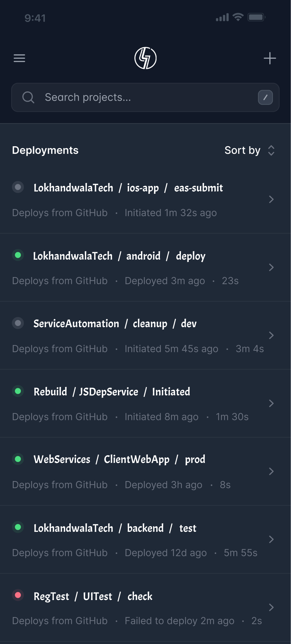The width and height of the screenshot is (291, 644).
Task: Select the WebServices / ClientWebApp / prod row
Action: point(119,460)
